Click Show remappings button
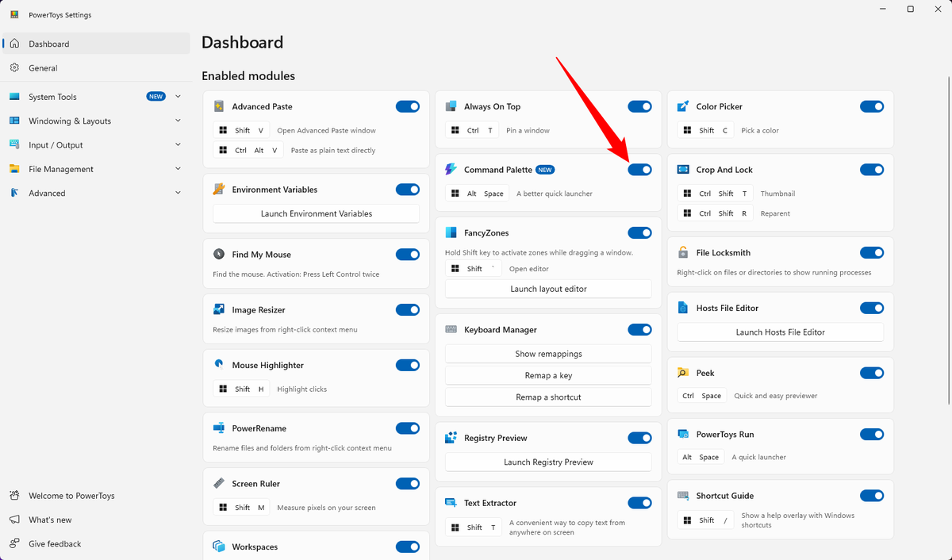This screenshot has height=560, width=952. tap(548, 354)
